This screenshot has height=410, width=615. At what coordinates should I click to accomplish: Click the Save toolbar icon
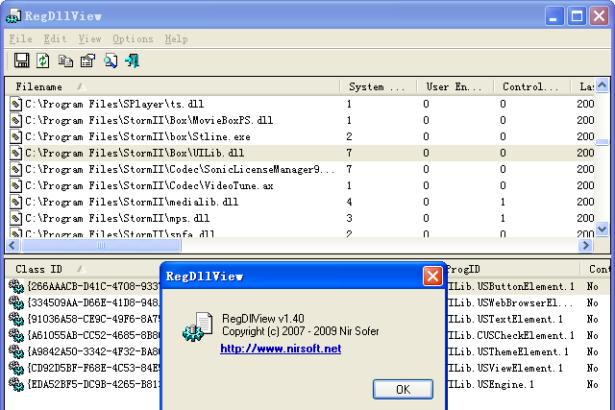pyautogui.click(x=21, y=61)
